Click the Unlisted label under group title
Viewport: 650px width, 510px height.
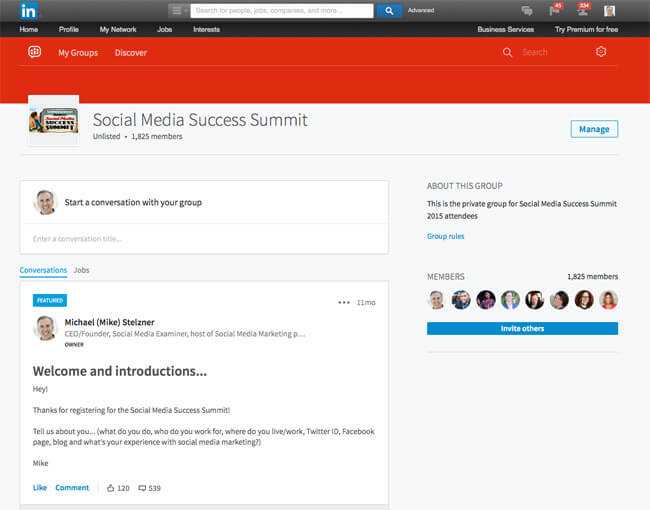[107, 136]
